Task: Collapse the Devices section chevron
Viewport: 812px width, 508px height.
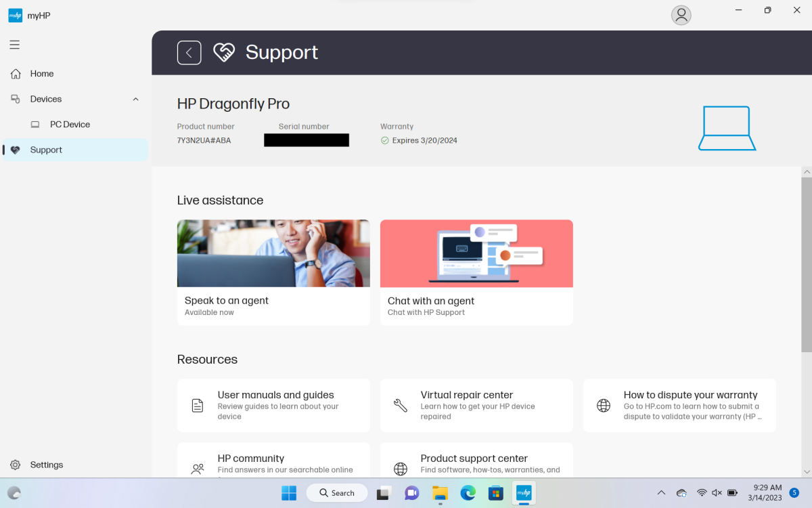Action: 135,99
